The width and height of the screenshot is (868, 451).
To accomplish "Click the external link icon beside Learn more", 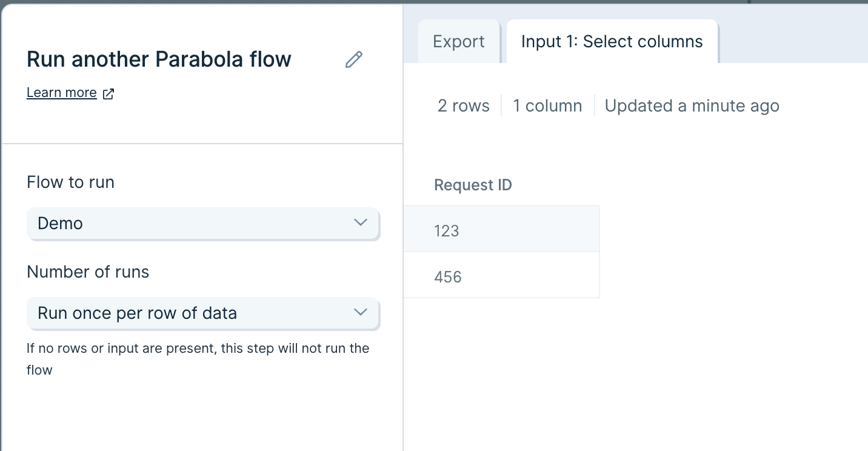I will pos(109,93).
